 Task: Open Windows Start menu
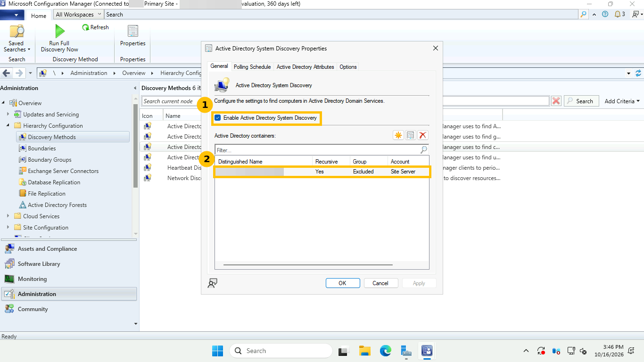[x=217, y=351]
